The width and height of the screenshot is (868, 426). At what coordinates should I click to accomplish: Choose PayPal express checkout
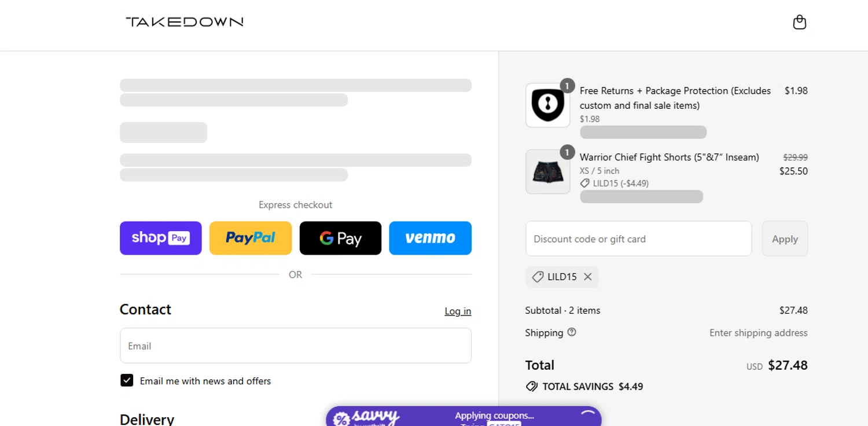click(251, 238)
